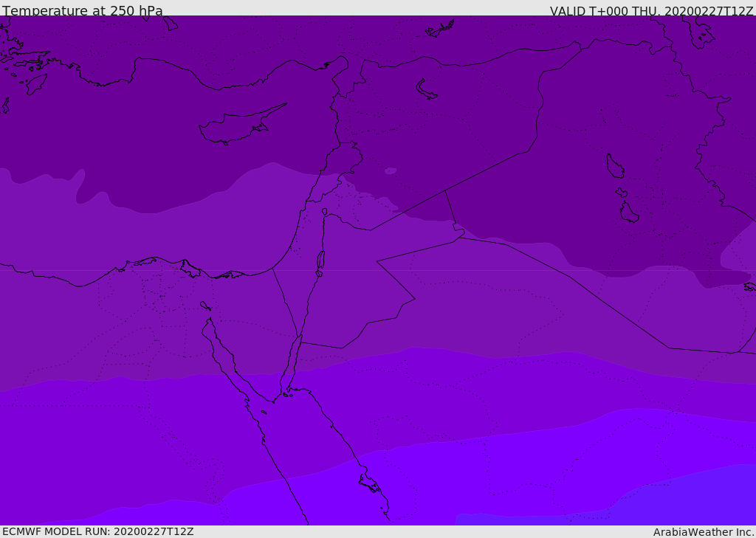Click the 'VALID T+000 THU. 20200227T12Z' text
This screenshot has width=756, height=538.
click(x=651, y=10)
